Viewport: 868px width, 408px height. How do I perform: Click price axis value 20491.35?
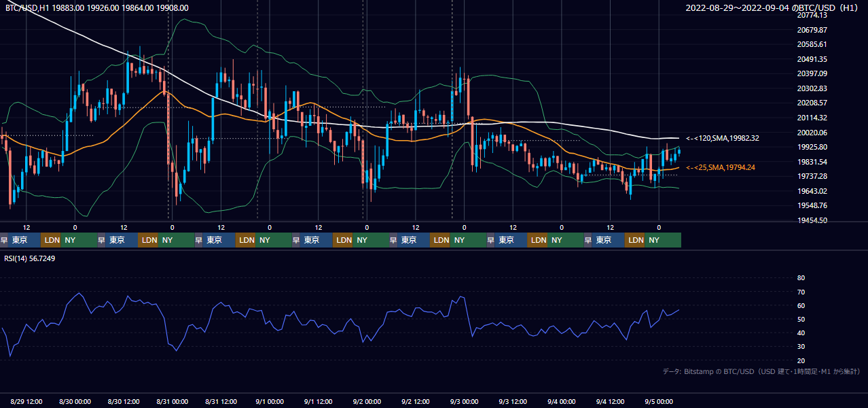812,59
